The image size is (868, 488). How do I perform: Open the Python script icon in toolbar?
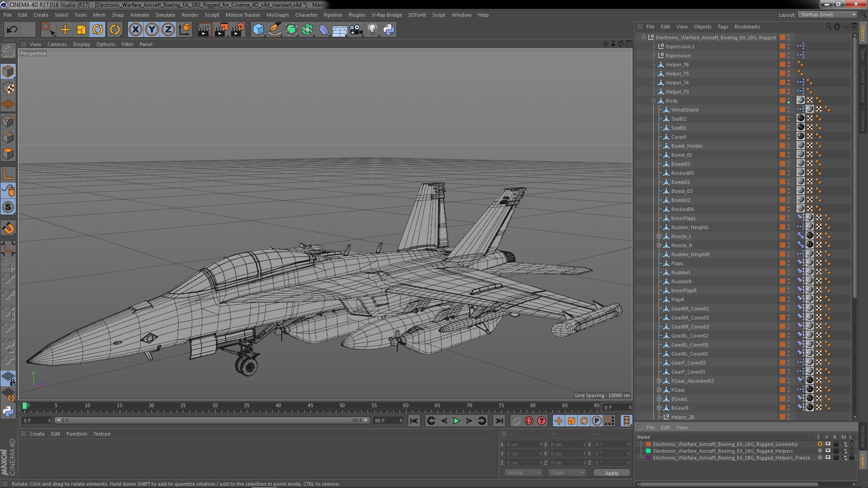click(x=389, y=30)
